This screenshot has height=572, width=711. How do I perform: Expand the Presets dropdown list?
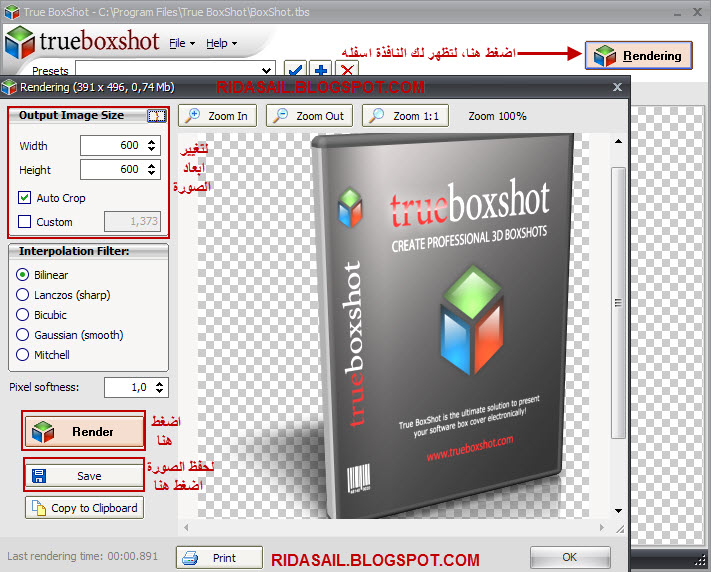pos(267,70)
